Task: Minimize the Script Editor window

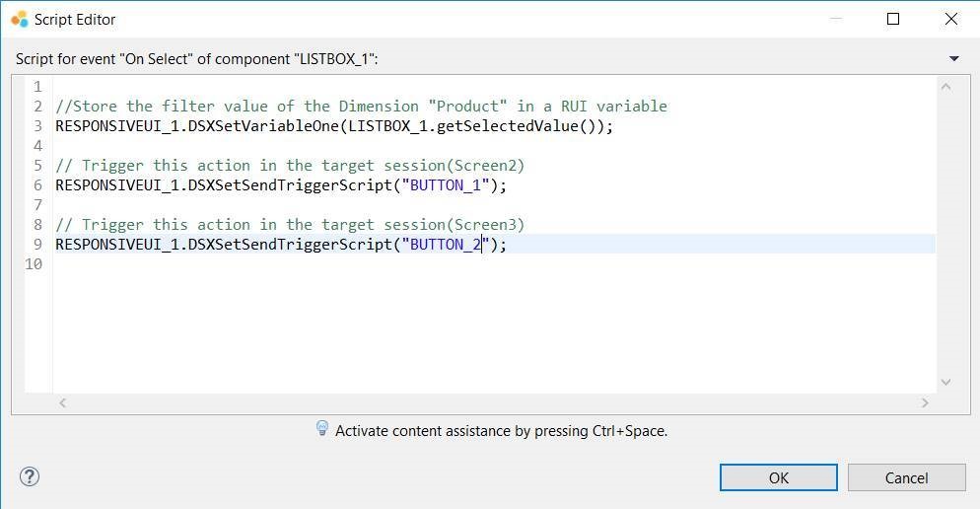Action: [x=836, y=19]
